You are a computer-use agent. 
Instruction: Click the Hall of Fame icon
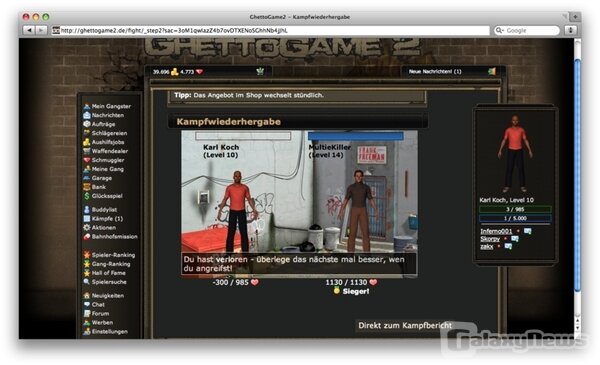(x=87, y=273)
